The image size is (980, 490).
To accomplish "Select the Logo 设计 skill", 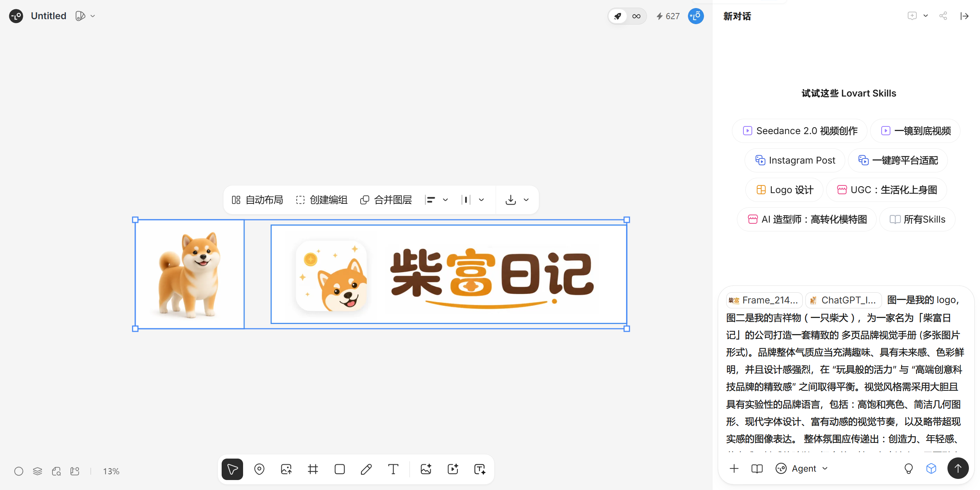I will (784, 190).
